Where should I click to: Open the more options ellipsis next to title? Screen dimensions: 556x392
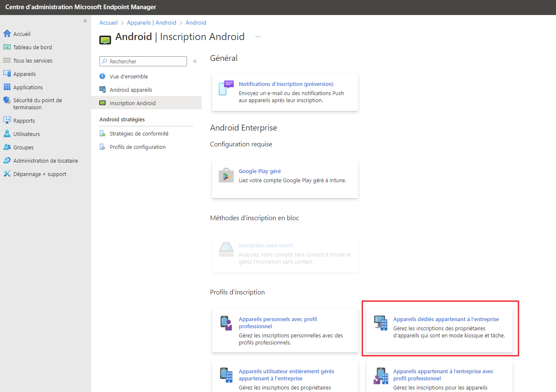(258, 37)
